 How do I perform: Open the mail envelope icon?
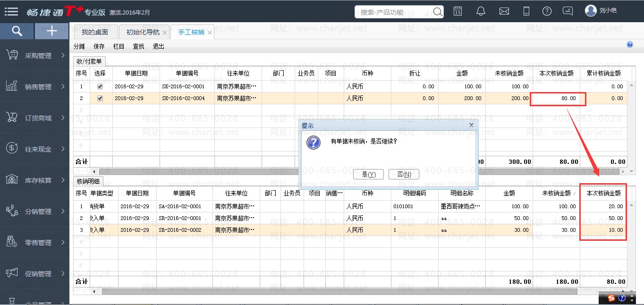coord(504,11)
